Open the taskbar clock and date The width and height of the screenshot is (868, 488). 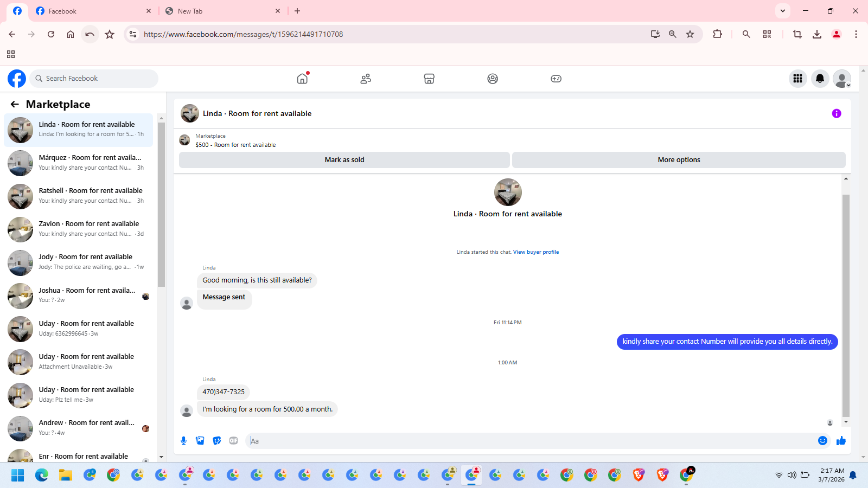(832, 476)
